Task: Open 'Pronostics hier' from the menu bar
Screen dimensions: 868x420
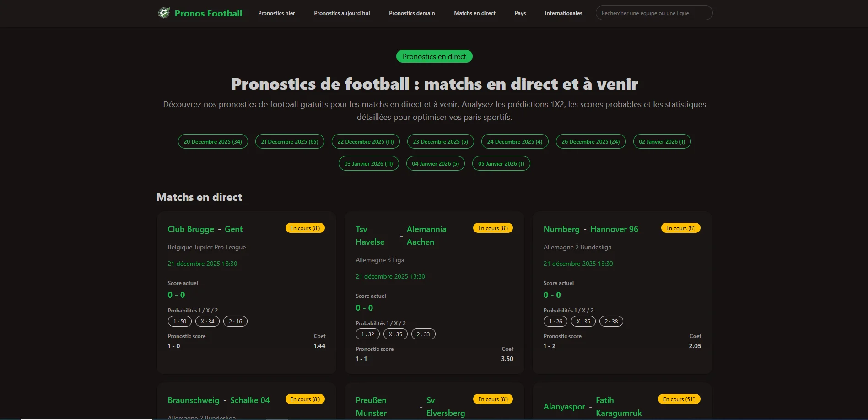Action: 276,13
